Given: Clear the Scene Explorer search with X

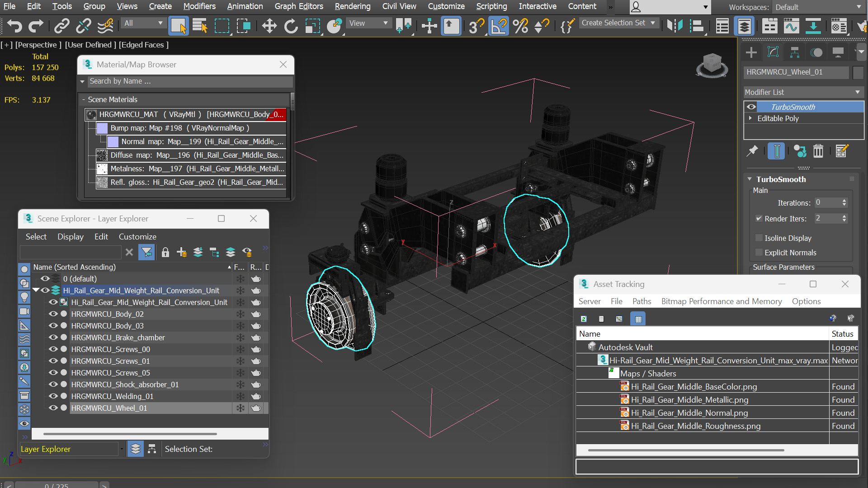Looking at the screenshot, I should (x=129, y=252).
